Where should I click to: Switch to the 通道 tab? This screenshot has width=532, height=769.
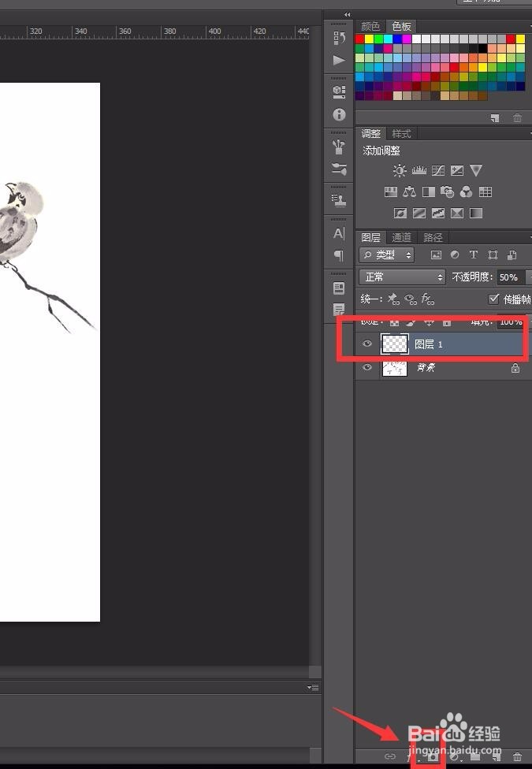coord(401,237)
